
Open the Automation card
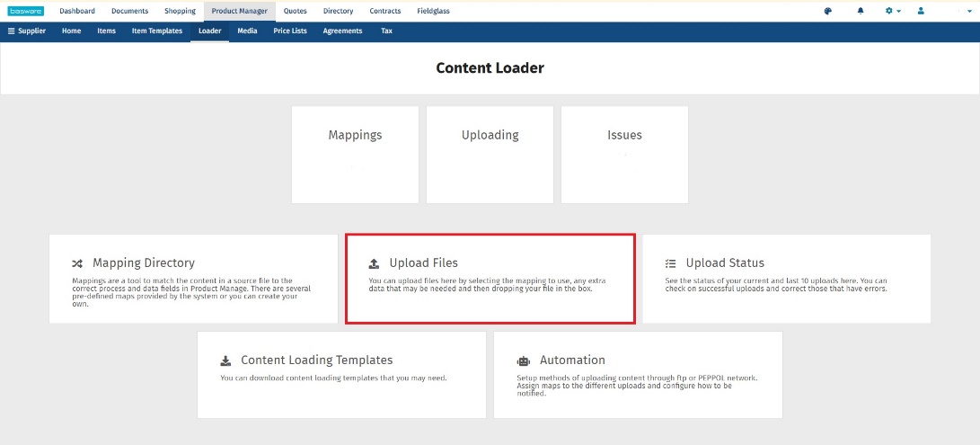pyautogui.click(x=638, y=375)
